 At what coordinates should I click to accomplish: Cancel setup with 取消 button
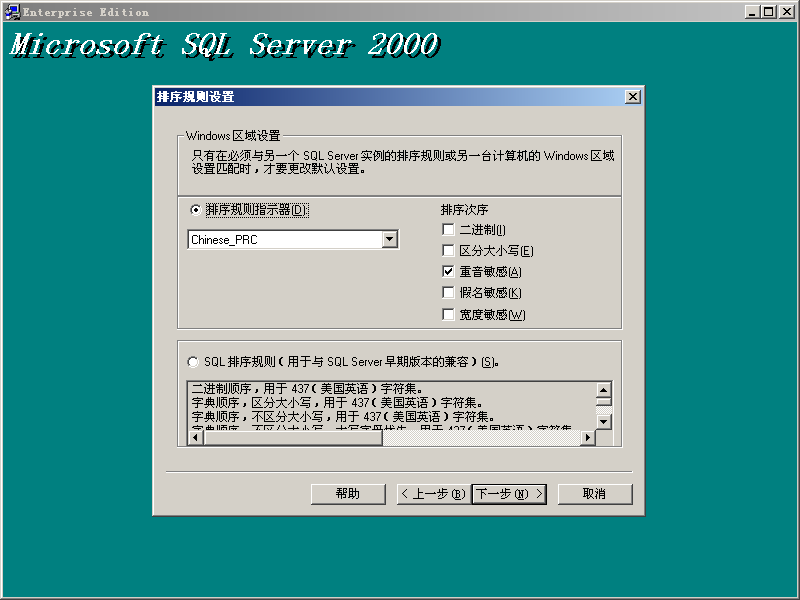click(595, 494)
